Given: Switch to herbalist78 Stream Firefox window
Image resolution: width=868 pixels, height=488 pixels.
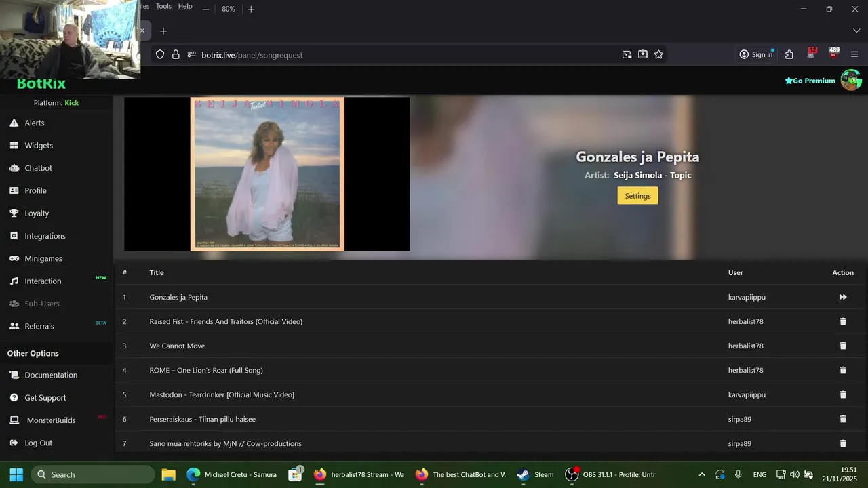Looking at the screenshot, I should (359, 474).
